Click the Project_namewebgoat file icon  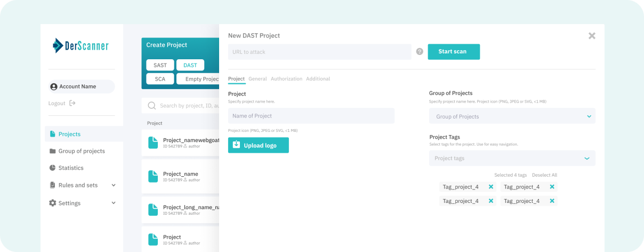pos(153,143)
